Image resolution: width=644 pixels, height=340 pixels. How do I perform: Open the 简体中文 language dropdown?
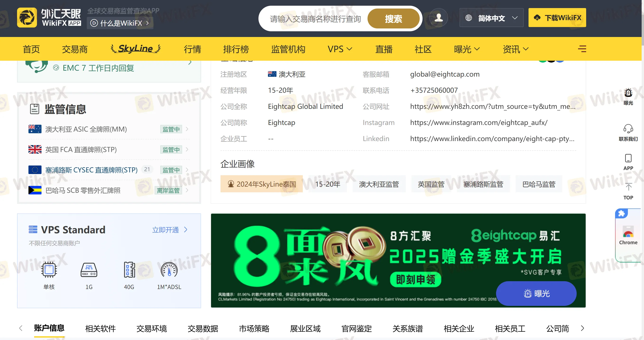click(x=491, y=18)
